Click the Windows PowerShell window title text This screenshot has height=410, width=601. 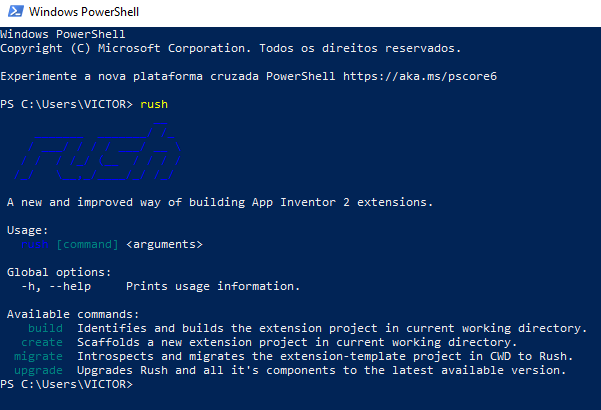point(84,12)
